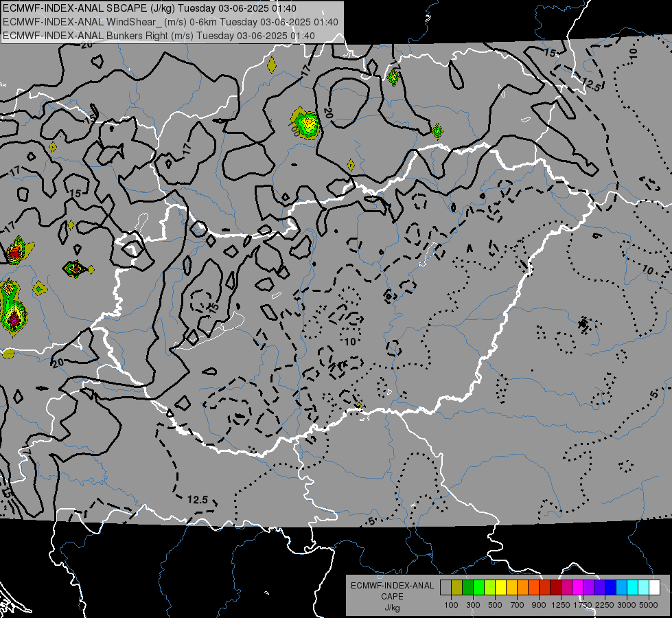Click the legend's ECMWF-INDEX-ANAL label
672x618 pixels.
point(392,586)
